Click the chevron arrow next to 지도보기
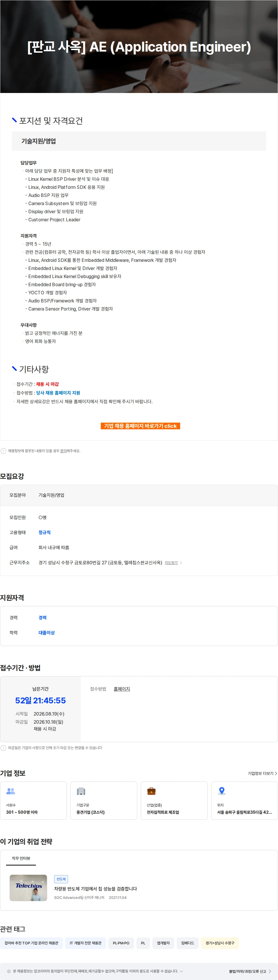This screenshot has width=278, height=980. click(x=181, y=563)
